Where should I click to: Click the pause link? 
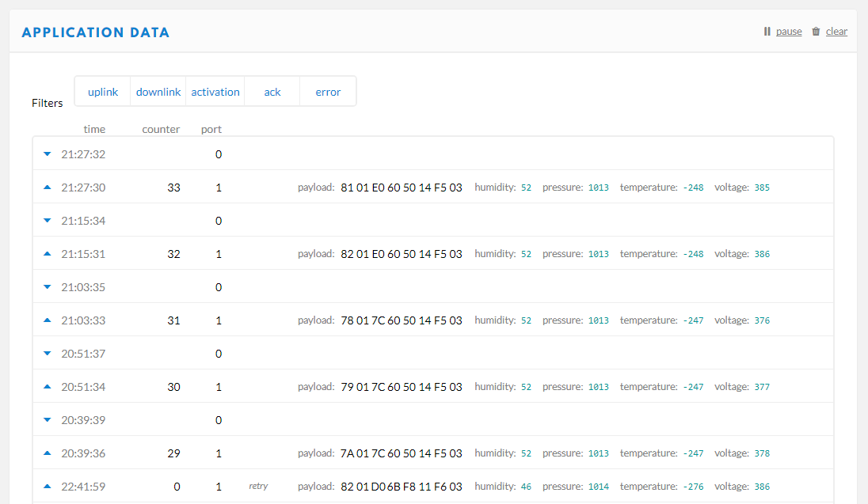pos(789,31)
